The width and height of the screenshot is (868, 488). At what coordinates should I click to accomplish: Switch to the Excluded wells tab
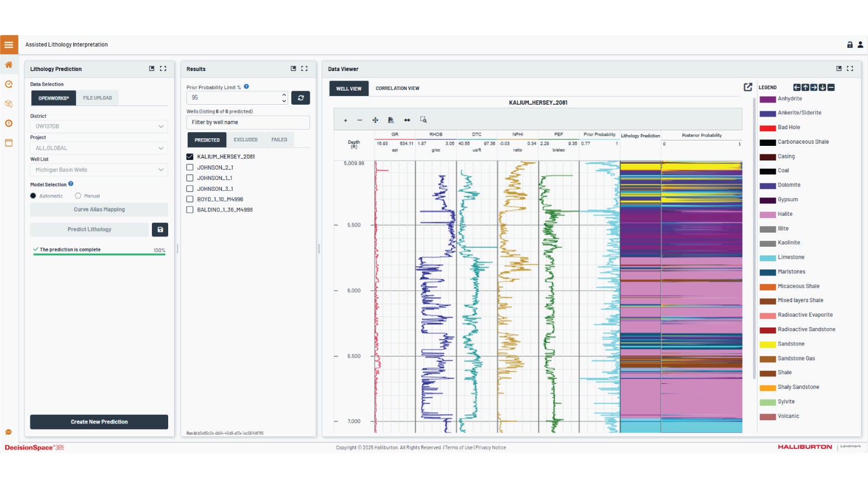pyautogui.click(x=245, y=140)
